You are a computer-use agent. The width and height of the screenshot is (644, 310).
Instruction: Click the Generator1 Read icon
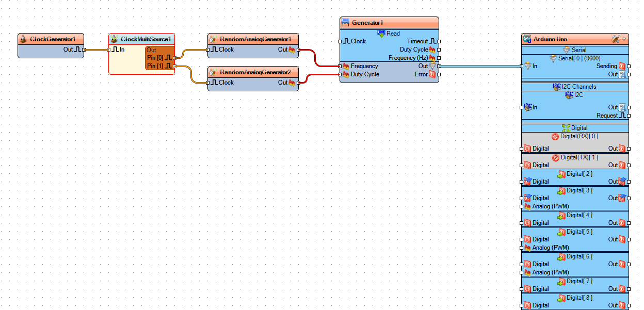pos(381,34)
